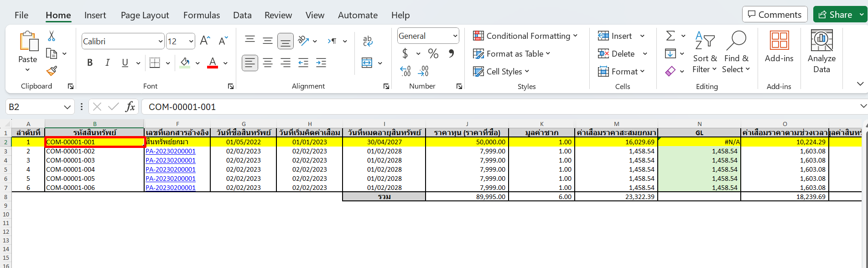Screen dimensions: 868x268
Task: Click Analyze Data
Action: point(821,52)
